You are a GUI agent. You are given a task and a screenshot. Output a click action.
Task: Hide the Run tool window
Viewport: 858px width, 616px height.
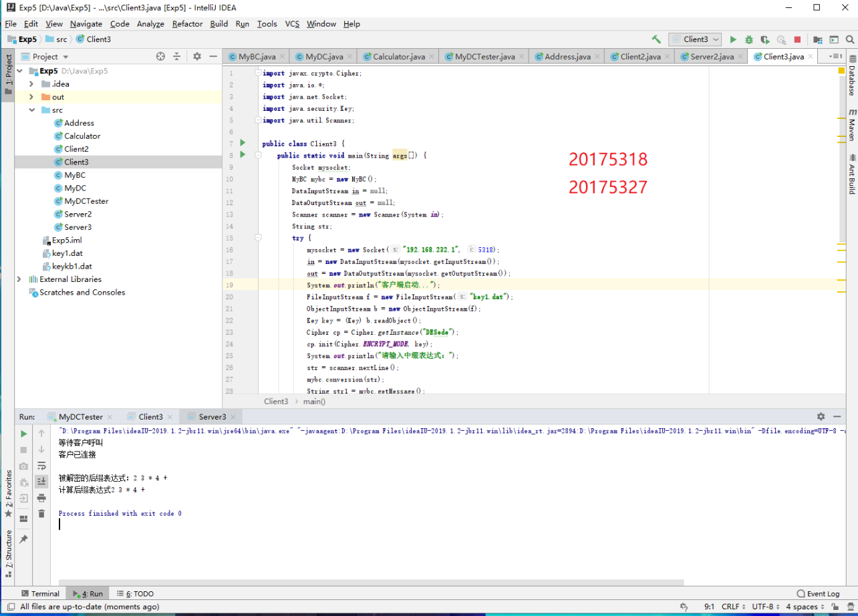pos(837,416)
